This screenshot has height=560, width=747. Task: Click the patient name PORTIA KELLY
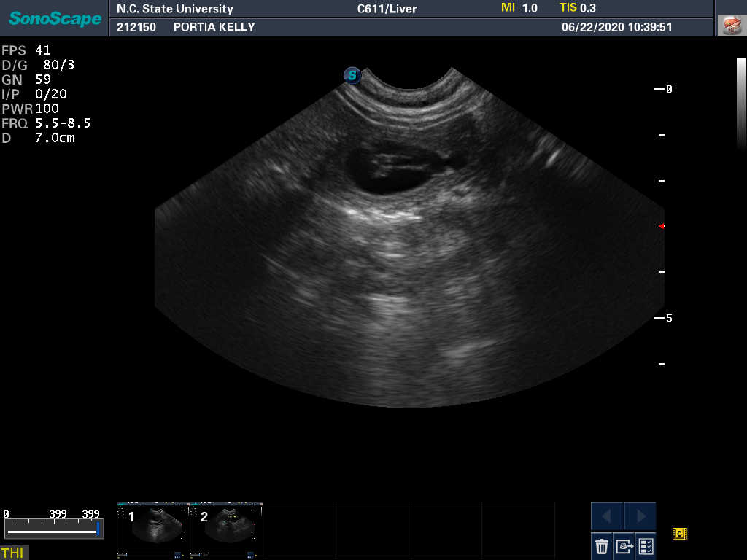214,27
